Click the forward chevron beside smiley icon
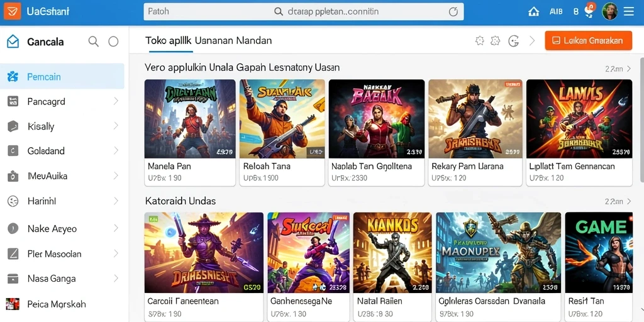 pyautogui.click(x=532, y=40)
